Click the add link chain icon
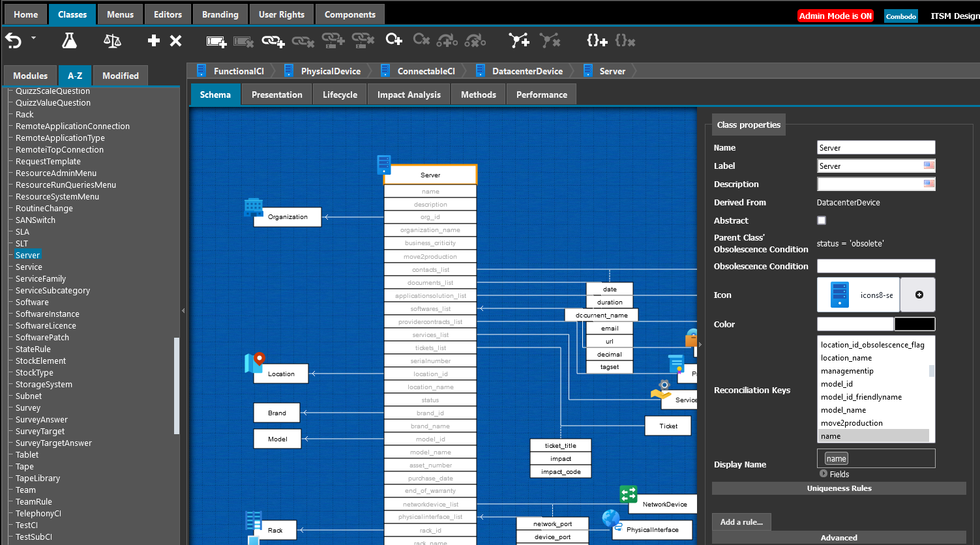Image resolution: width=980 pixels, height=545 pixels. [x=273, y=42]
